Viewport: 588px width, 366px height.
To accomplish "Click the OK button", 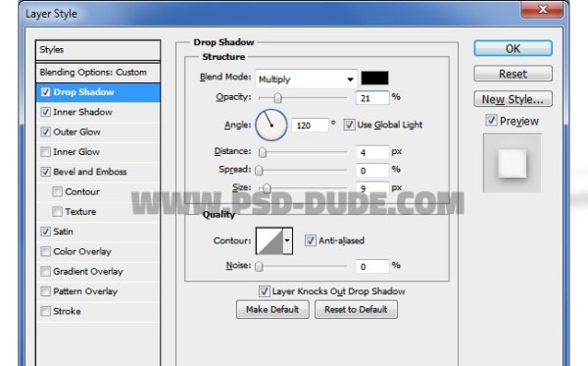I will (x=513, y=48).
